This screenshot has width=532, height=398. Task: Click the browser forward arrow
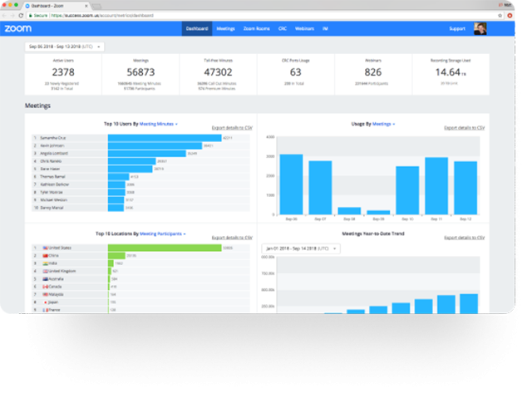click(x=12, y=16)
